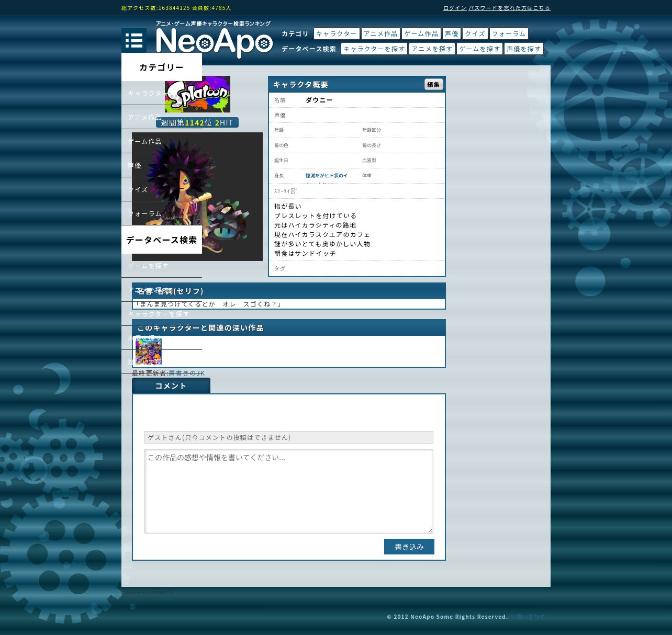The height and width of the screenshot is (635, 672).
Task: Click the line 朝食はサンドイッチ
Action: (x=305, y=253)
